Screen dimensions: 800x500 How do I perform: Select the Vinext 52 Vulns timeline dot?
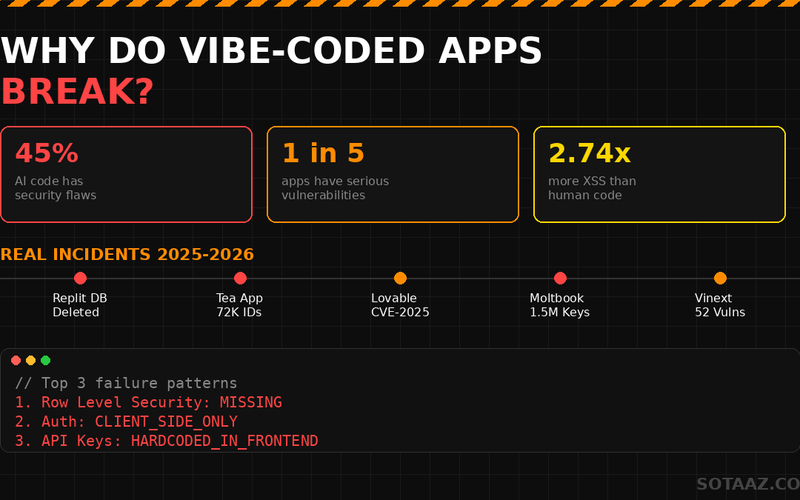pyautogui.click(x=720, y=278)
